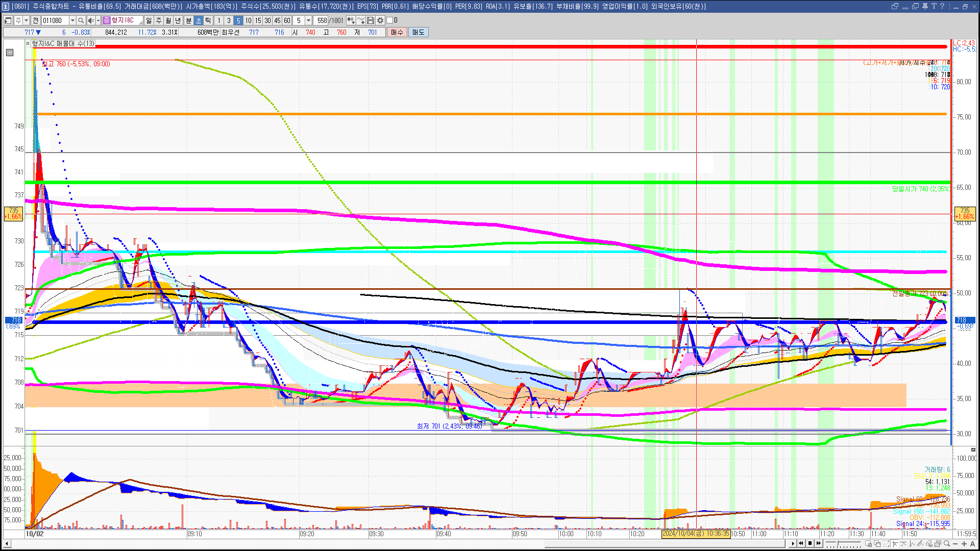Select the 일 daily period tab
The height and width of the screenshot is (551, 980).
pyautogui.click(x=149, y=20)
